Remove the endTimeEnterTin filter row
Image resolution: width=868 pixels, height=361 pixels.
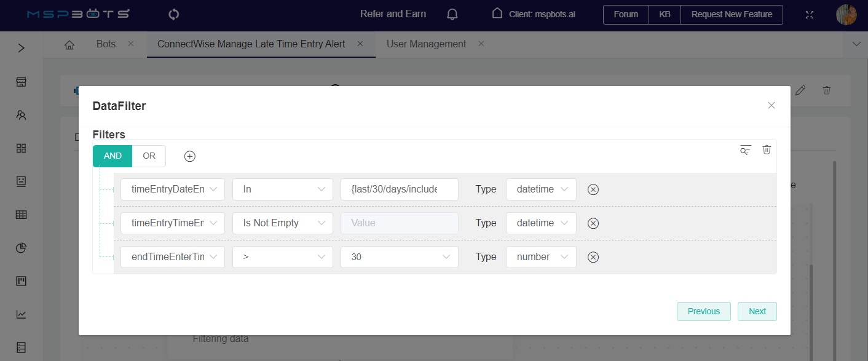593,257
